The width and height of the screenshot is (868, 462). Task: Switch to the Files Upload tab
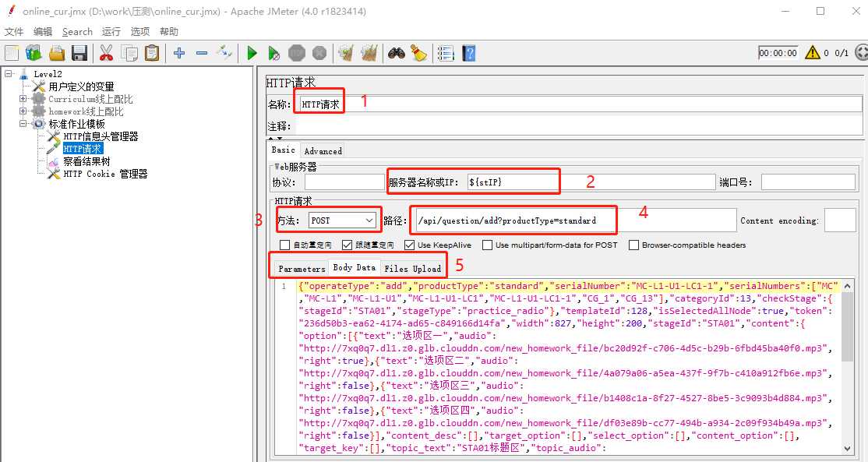tap(413, 268)
